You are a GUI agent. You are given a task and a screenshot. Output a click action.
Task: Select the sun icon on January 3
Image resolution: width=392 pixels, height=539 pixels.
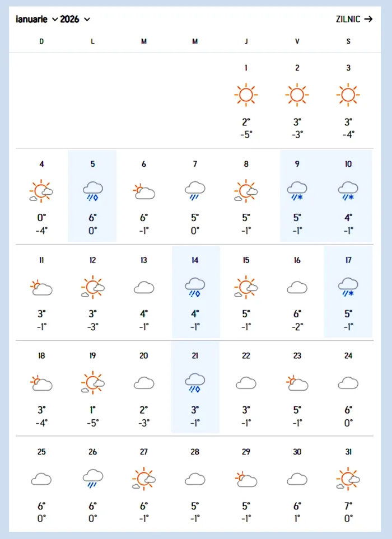tap(348, 95)
